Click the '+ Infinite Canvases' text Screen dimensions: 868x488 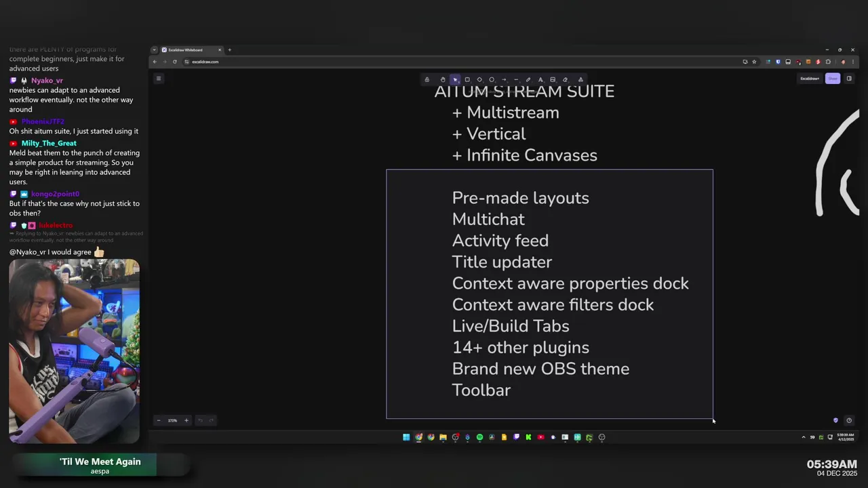coord(524,155)
